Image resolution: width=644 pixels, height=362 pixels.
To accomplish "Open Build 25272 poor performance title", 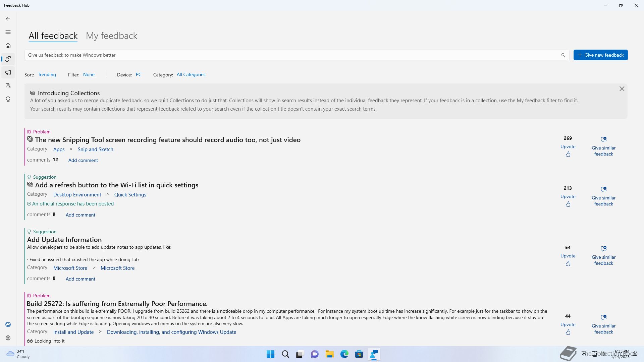I will 117,304.
